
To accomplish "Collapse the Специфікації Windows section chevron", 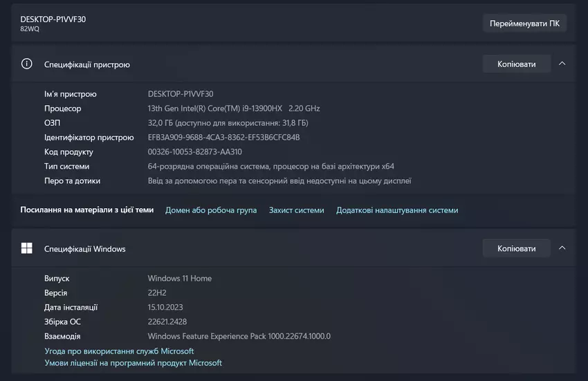I will (x=562, y=248).
